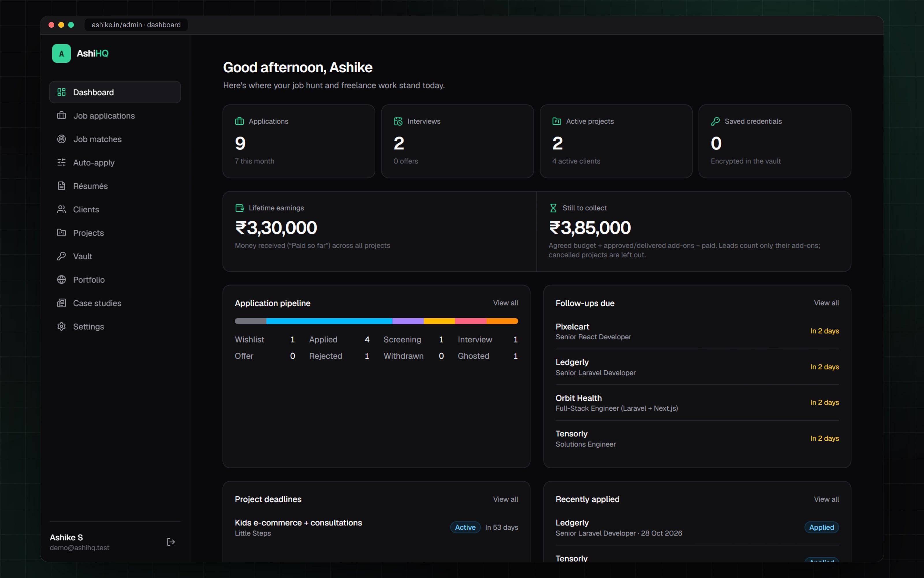Go to Job matches in the sidebar
The width and height of the screenshot is (924, 578).
(x=115, y=139)
